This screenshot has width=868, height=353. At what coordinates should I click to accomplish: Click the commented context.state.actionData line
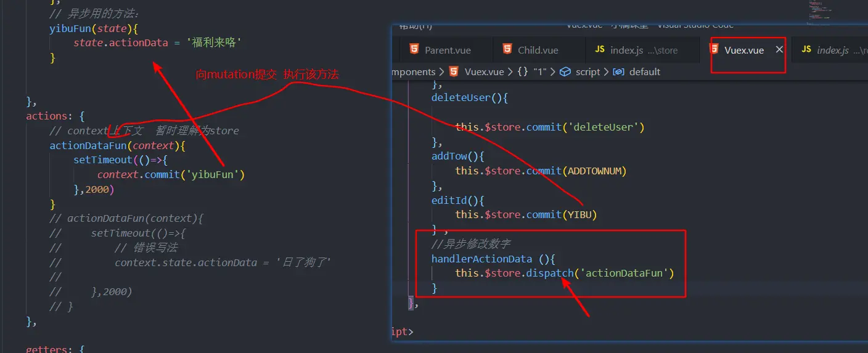pyautogui.click(x=190, y=262)
